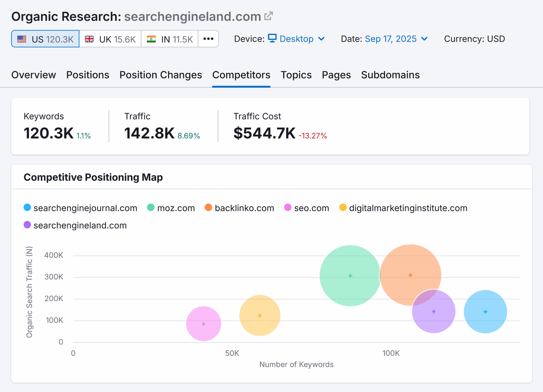
Task: Expand the device chevron arrow
Action: 321,39
